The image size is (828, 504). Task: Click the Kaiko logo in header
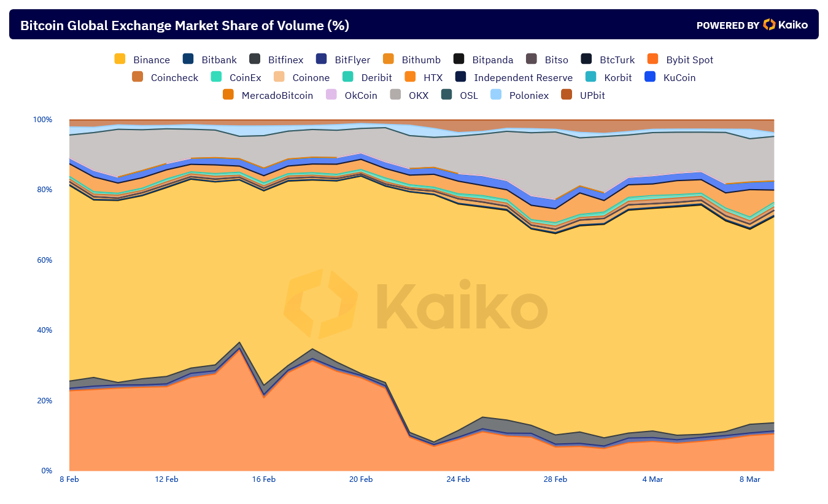tap(785, 25)
